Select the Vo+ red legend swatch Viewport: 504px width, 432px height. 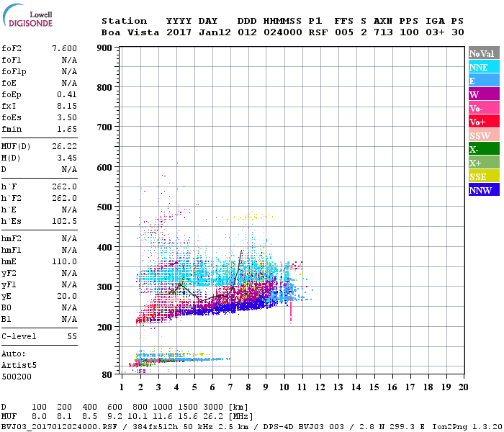(x=484, y=122)
